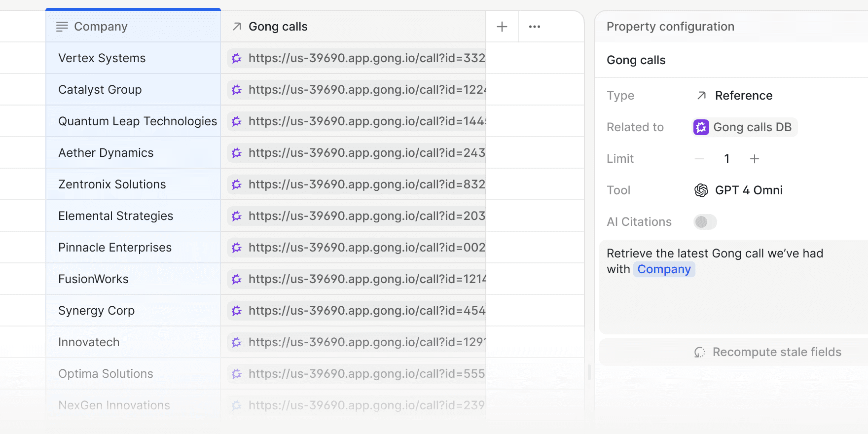Viewport: 868px width, 434px height.
Task: Select the Vertex Systems company cell
Action: 133,58
